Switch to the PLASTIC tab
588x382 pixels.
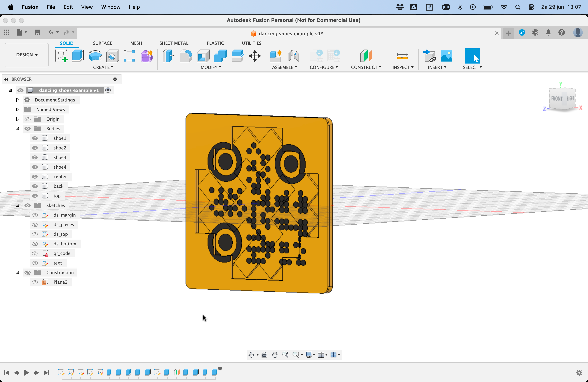215,43
